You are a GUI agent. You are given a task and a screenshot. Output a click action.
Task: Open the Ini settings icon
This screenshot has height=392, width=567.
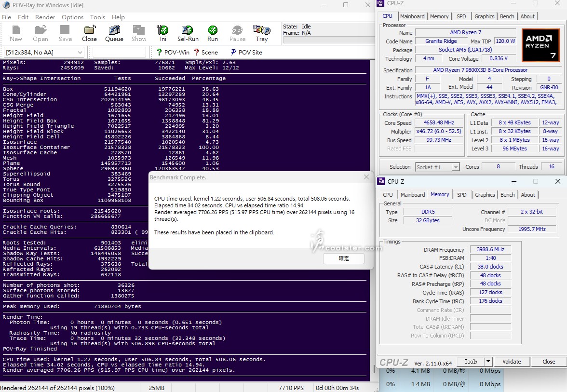point(163,34)
